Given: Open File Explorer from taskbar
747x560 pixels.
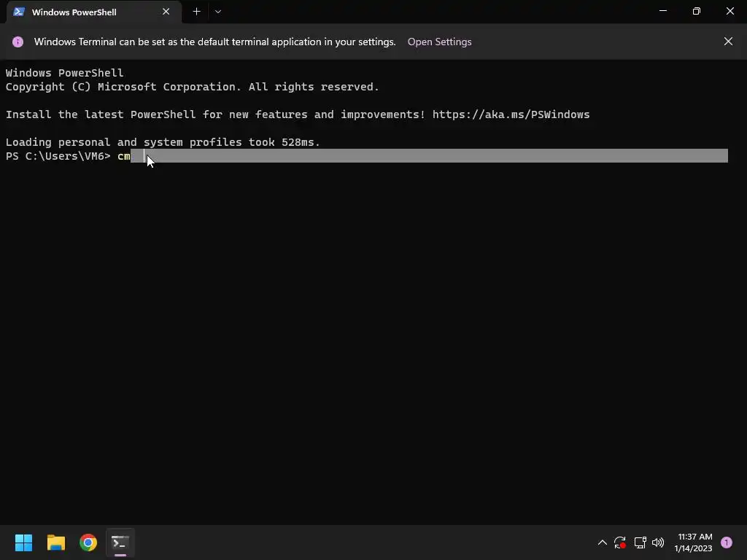Looking at the screenshot, I should [x=55, y=542].
